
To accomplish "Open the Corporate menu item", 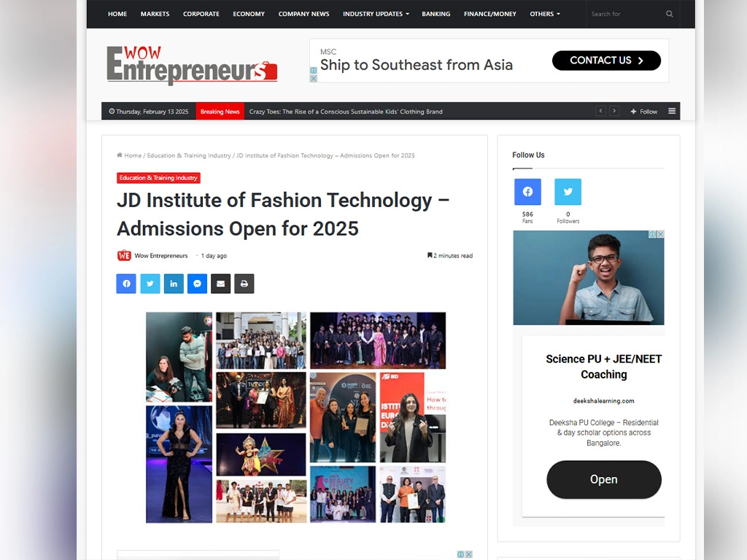I will tap(201, 14).
